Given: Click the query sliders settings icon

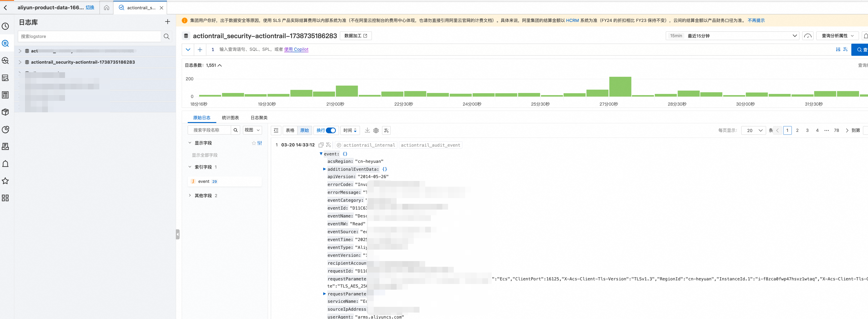Looking at the screenshot, I should [x=838, y=49].
